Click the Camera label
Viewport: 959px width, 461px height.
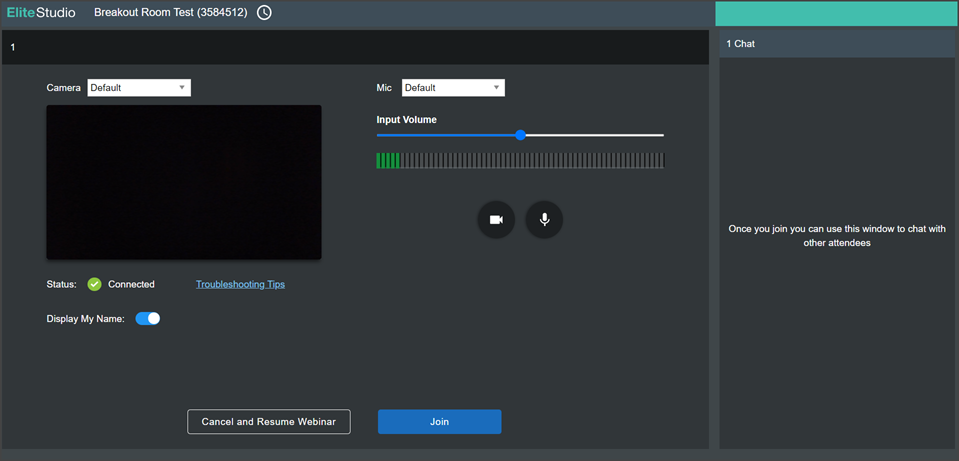[64, 87]
